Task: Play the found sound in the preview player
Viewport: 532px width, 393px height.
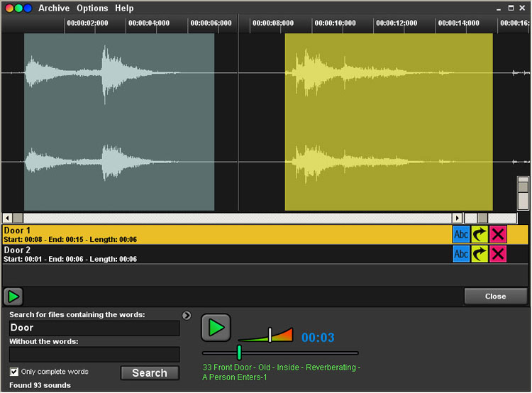Action: pos(216,327)
